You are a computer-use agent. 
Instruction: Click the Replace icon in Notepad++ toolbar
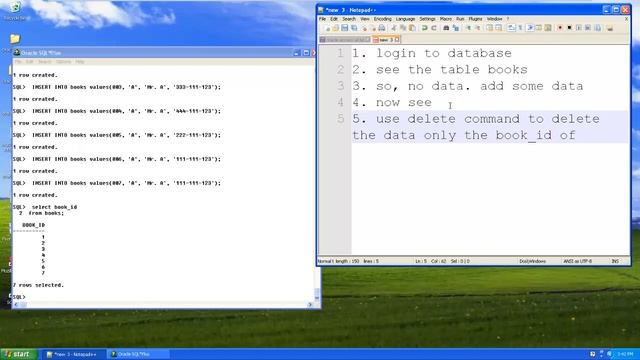click(x=456, y=28)
